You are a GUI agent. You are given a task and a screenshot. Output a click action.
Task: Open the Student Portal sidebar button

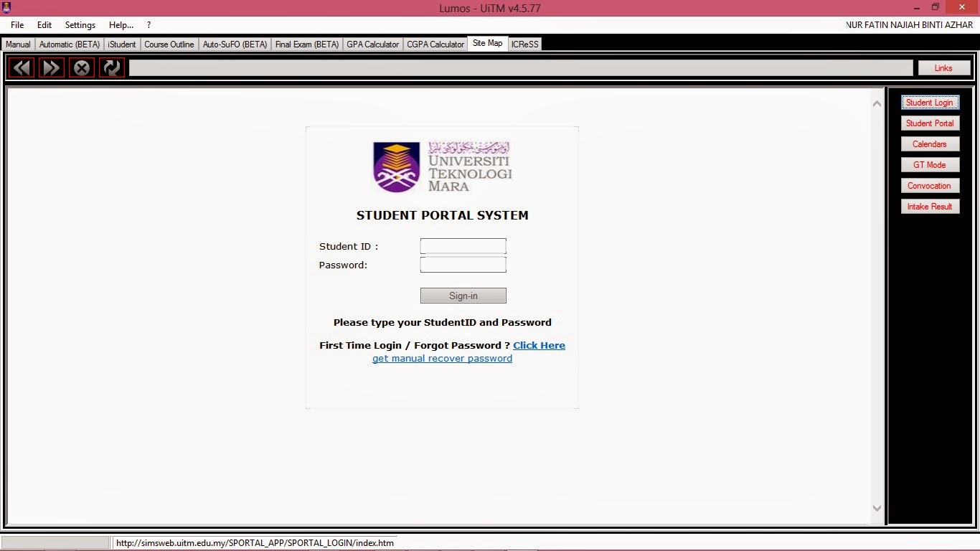[x=930, y=123]
